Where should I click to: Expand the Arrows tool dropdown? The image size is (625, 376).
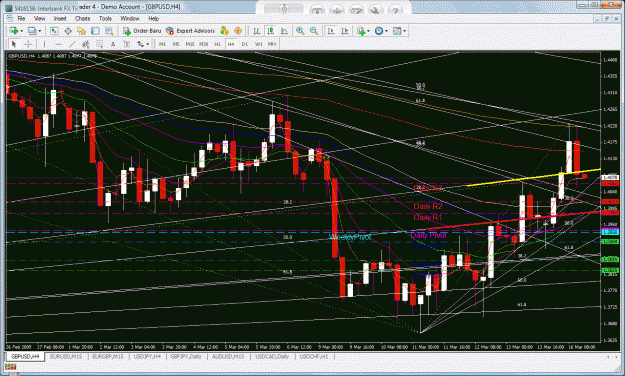click(147, 44)
